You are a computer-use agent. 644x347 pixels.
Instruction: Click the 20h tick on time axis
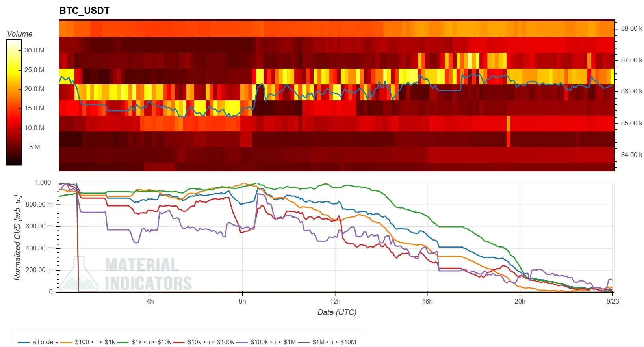(x=520, y=301)
